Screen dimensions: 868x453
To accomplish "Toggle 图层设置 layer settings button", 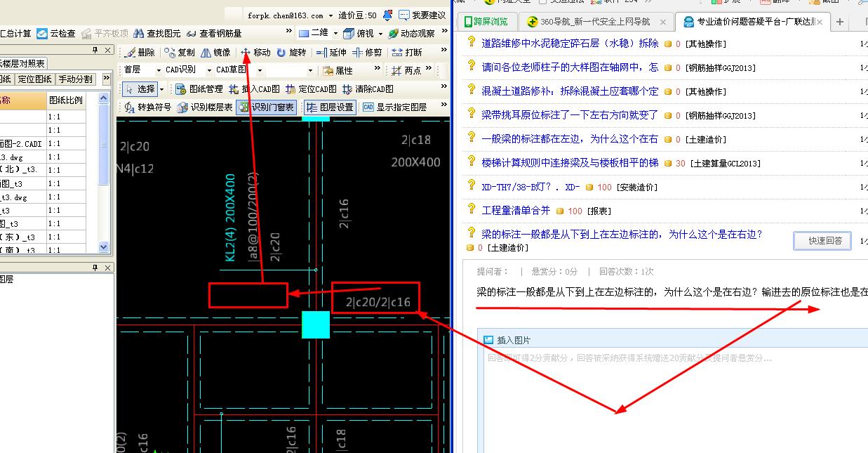I will [330, 107].
